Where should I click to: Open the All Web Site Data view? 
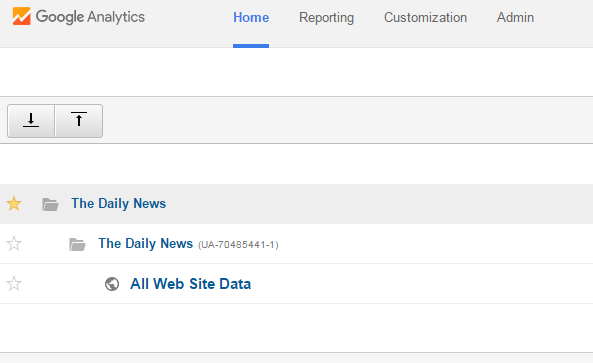click(x=191, y=284)
